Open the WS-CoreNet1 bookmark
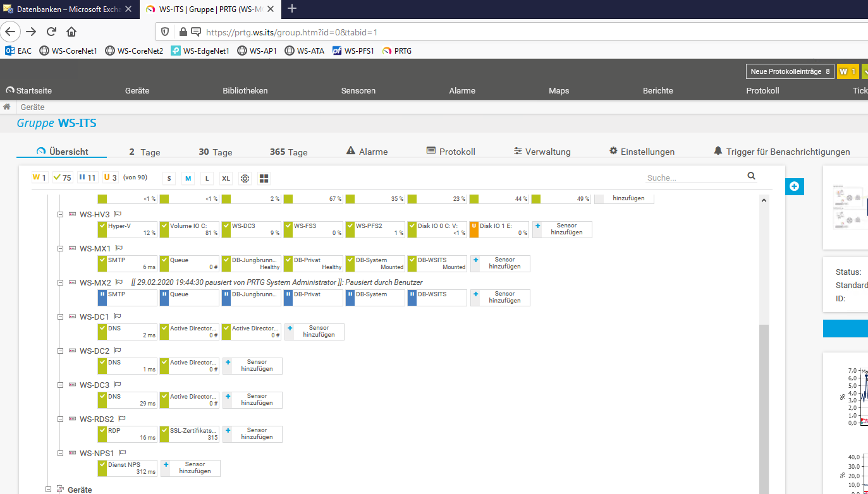Screen dimensions: 868x494 [68, 51]
